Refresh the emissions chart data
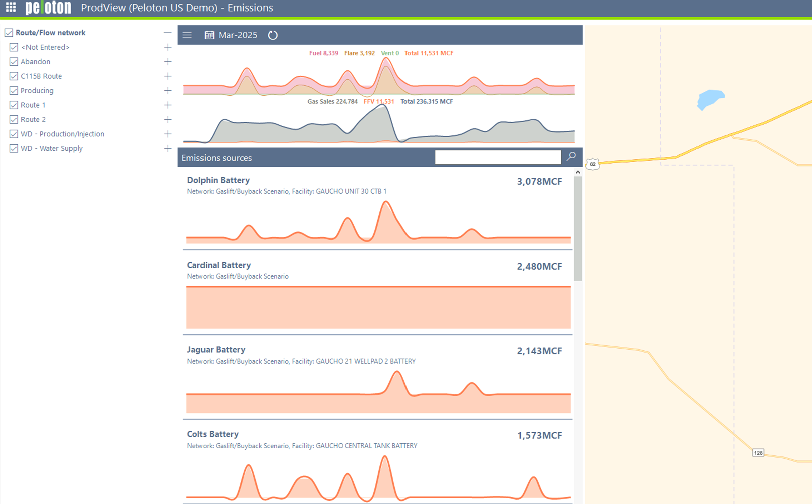This screenshot has height=504, width=812. pyautogui.click(x=272, y=35)
